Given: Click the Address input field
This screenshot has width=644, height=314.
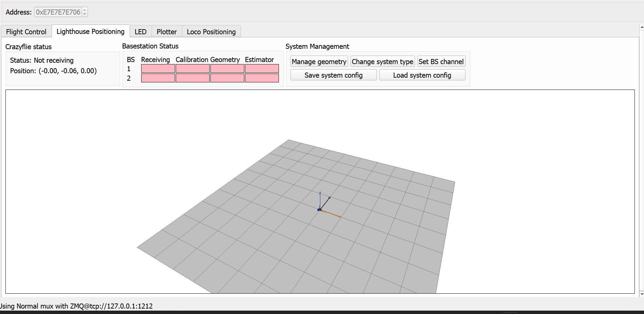Looking at the screenshot, I should (58, 12).
